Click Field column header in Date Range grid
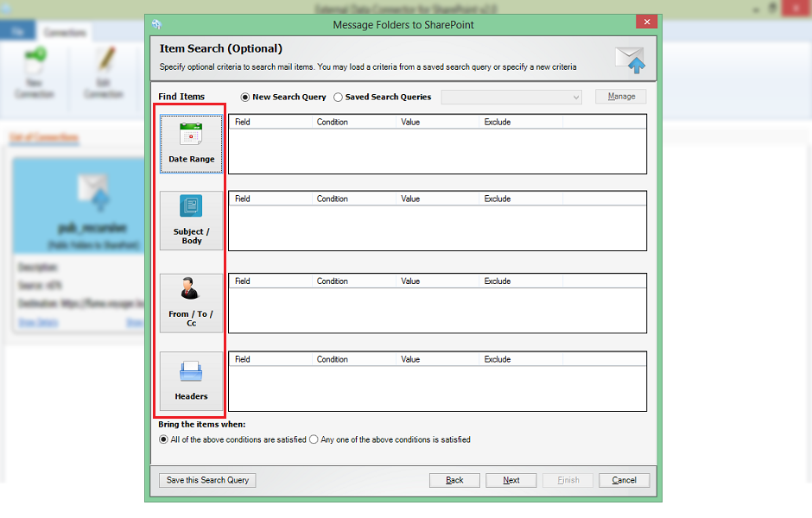Viewport: 812px width, 518px height. pos(270,122)
